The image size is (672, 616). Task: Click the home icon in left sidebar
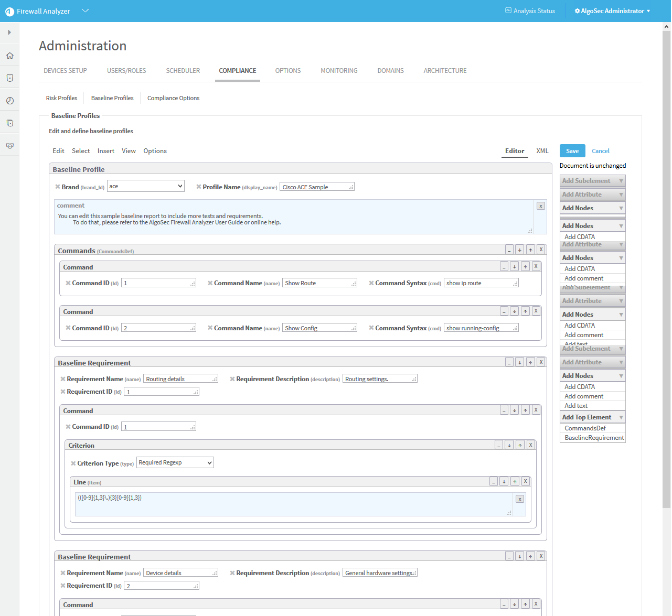tap(9, 56)
